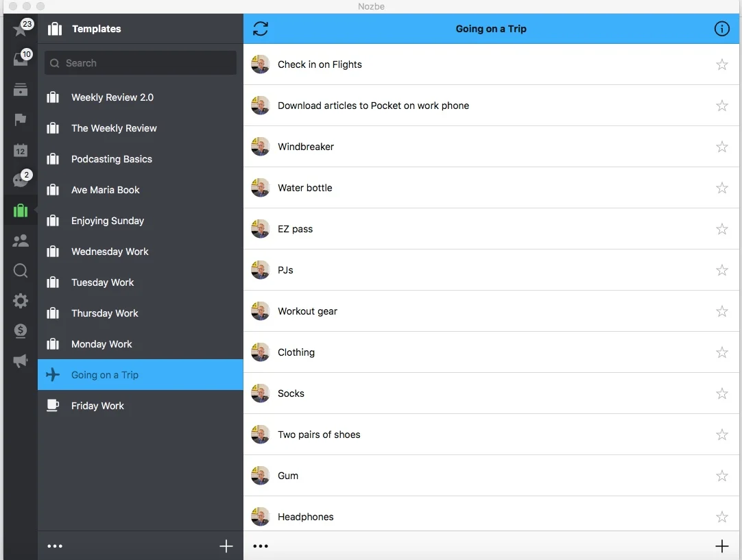Open task list more options dots
Image resolution: width=742 pixels, height=560 pixels.
[x=261, y=546]
